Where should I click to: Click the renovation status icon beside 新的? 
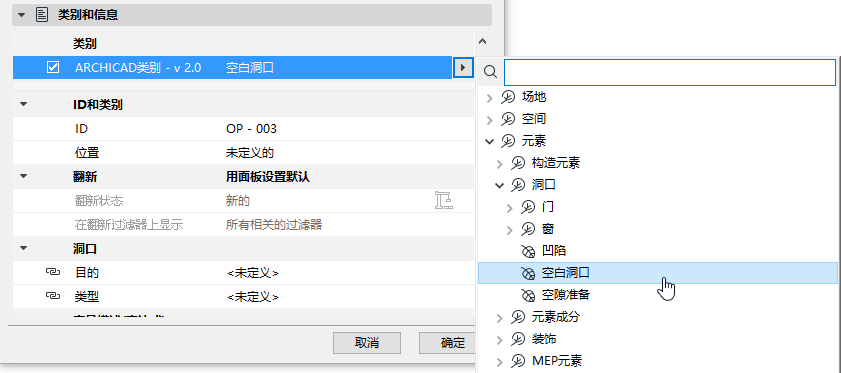click(x=443, y=200)
